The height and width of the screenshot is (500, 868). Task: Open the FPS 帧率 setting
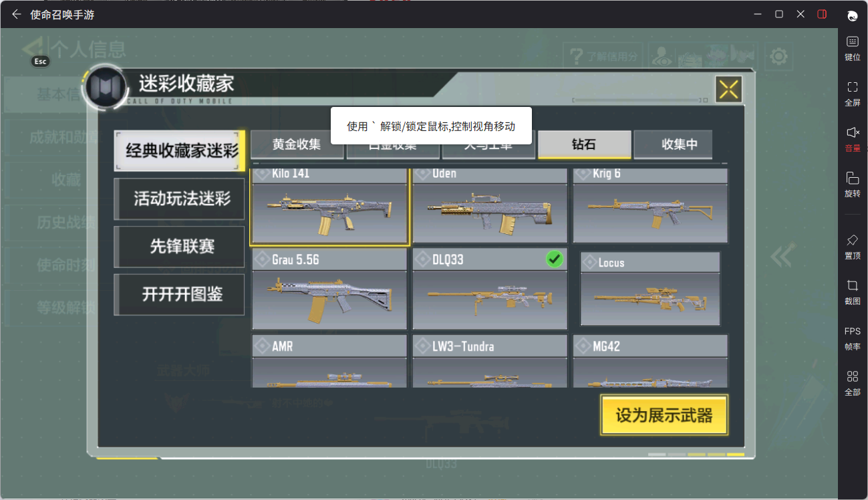pos(853,338)
